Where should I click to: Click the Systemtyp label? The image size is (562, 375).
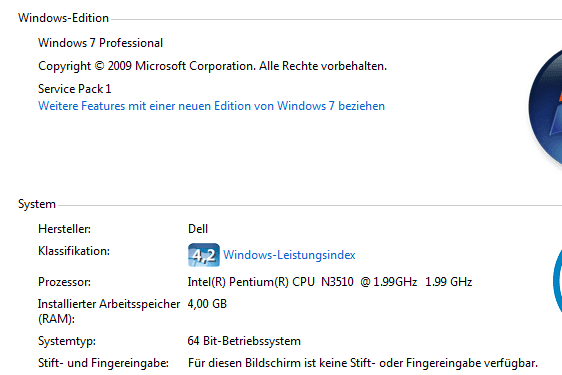click(x=67, y=341)
